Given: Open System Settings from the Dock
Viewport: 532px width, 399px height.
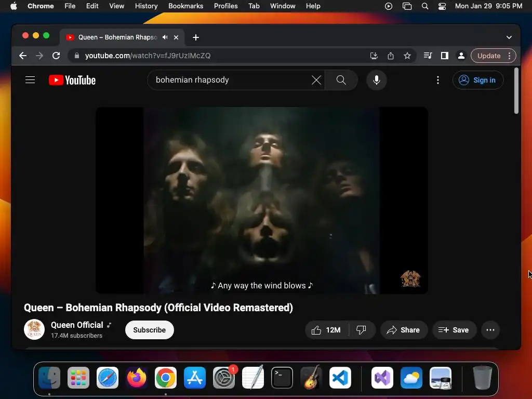Looking at the screenshot, I should pos(224,377).
